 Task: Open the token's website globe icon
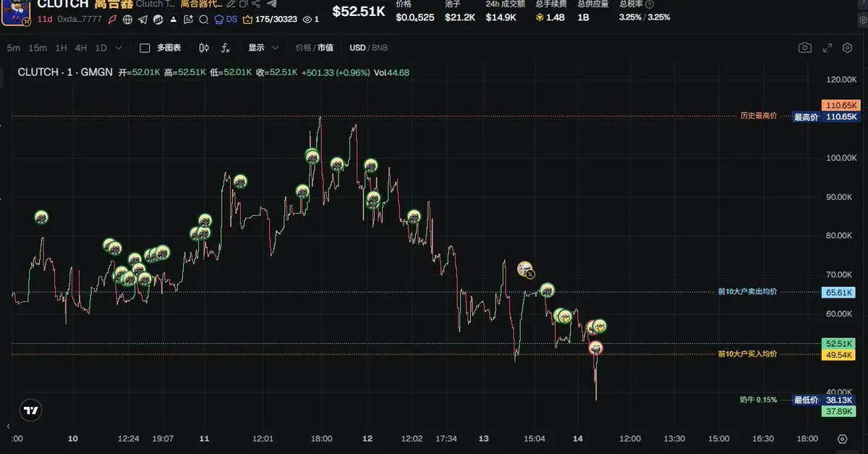(x=128, y=20)
